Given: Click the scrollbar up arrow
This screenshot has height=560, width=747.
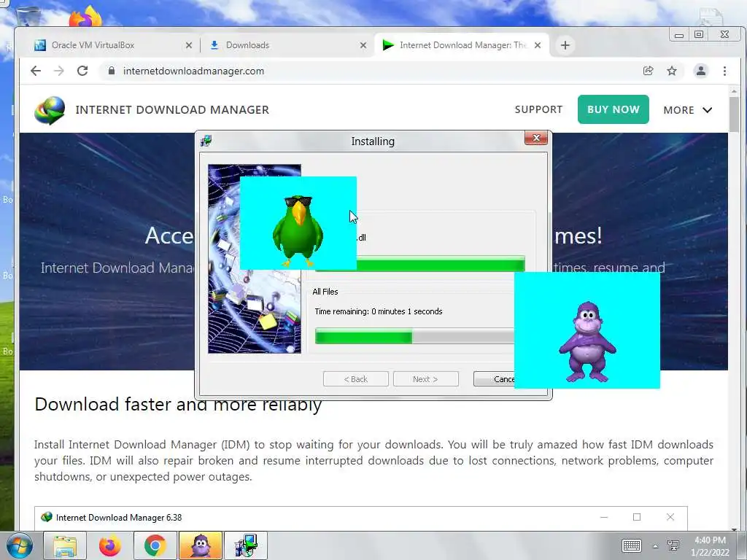Looking at the screenshot, I should click(734, 90).
